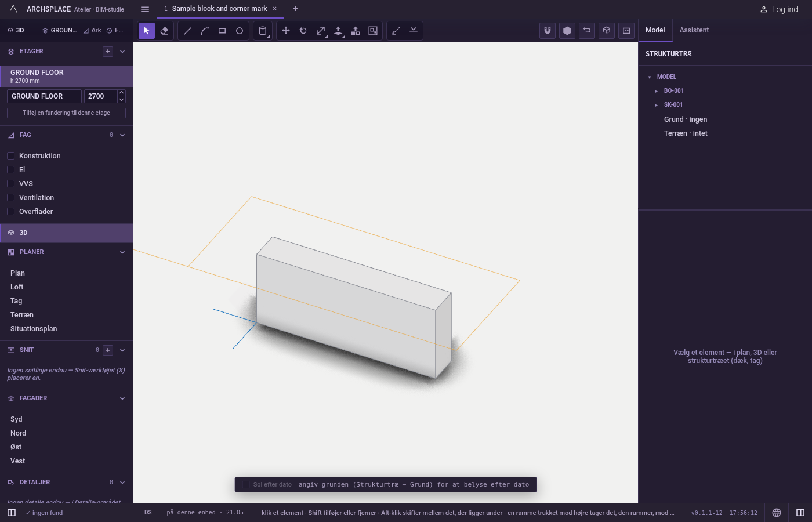Select the move tool

click(286, 31)
